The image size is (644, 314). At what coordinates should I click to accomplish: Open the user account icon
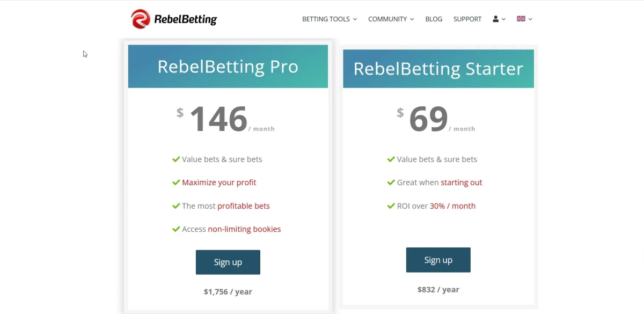[x=495, y=19]
